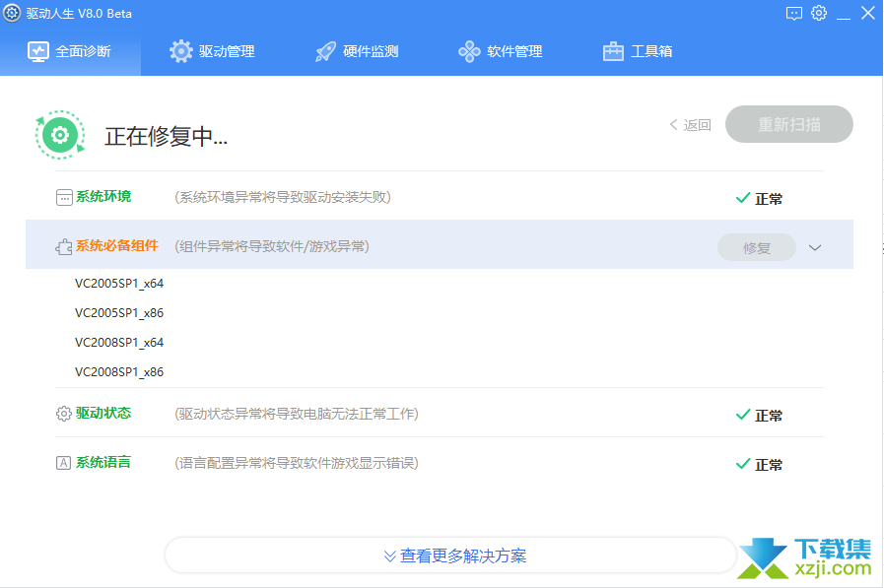Select the VC2005SP1_x64 entry
The height and width of the screenshot is (588, 884).
[x=119, y=284]
